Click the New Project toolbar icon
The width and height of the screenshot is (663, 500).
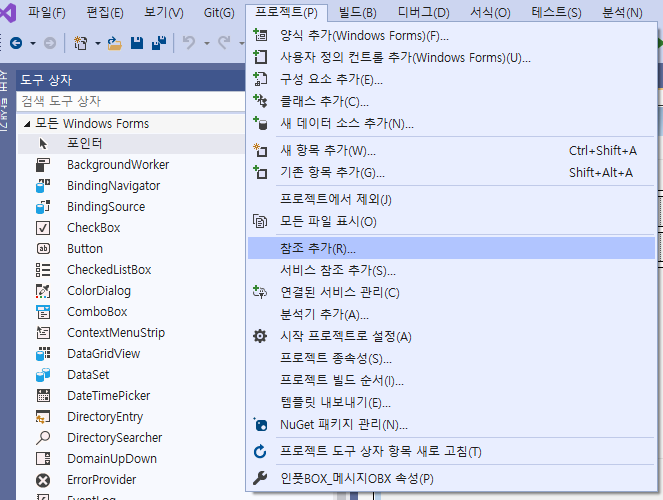(x=80, y=43)
